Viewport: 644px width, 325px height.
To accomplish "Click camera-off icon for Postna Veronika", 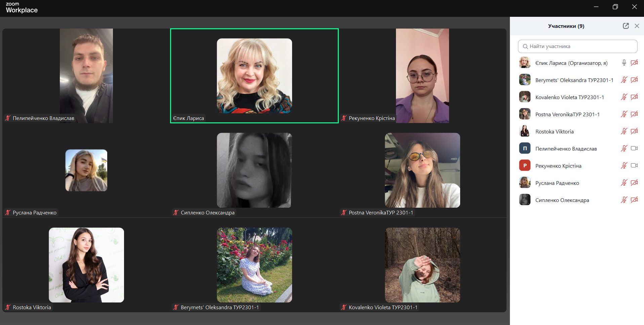I will click(634, 114).
